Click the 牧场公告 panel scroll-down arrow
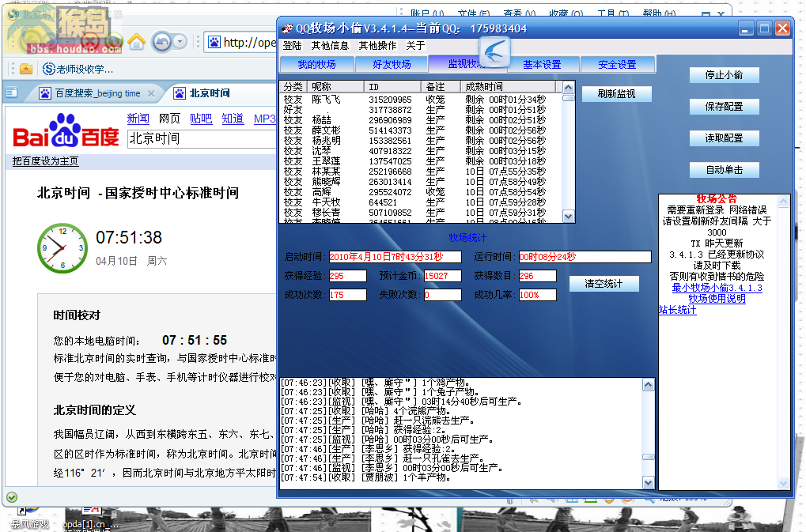Image resolution: width=806 pixels, height=532 pixels. click(x=783, y=483)
